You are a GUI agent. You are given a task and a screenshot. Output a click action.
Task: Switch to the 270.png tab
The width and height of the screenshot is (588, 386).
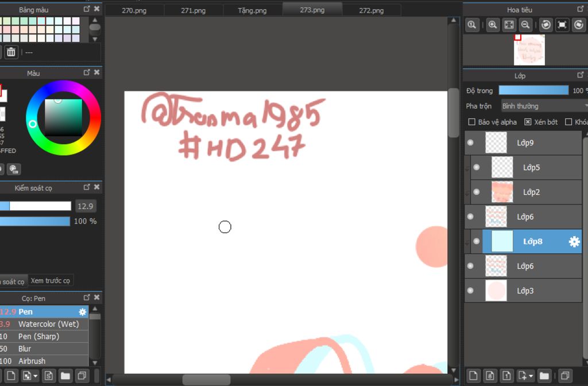pyautogui.click(x=134, y=10)
